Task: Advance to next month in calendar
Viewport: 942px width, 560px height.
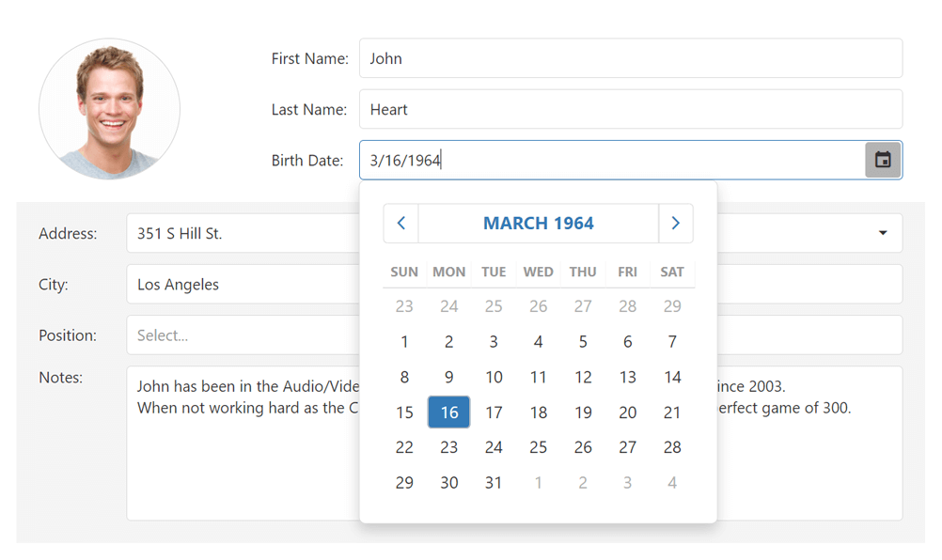Action: (x=675, y=224)
